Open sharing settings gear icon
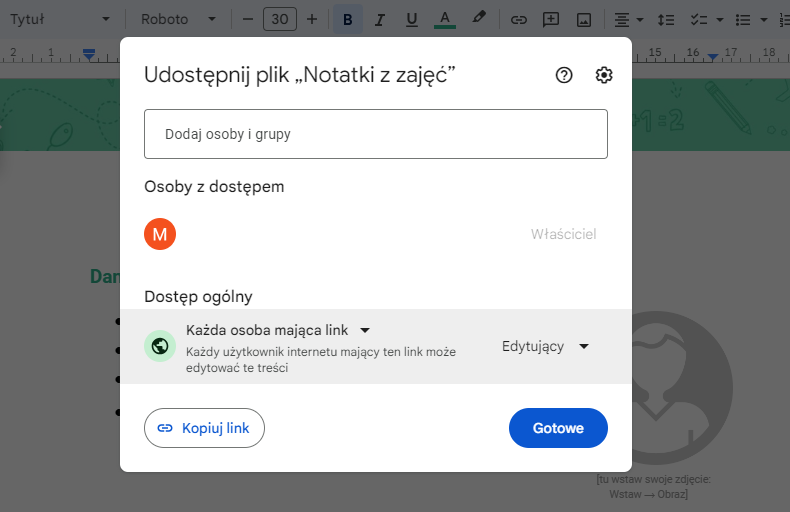The height and width of the screenshot is (512, 790). point(604,75)
